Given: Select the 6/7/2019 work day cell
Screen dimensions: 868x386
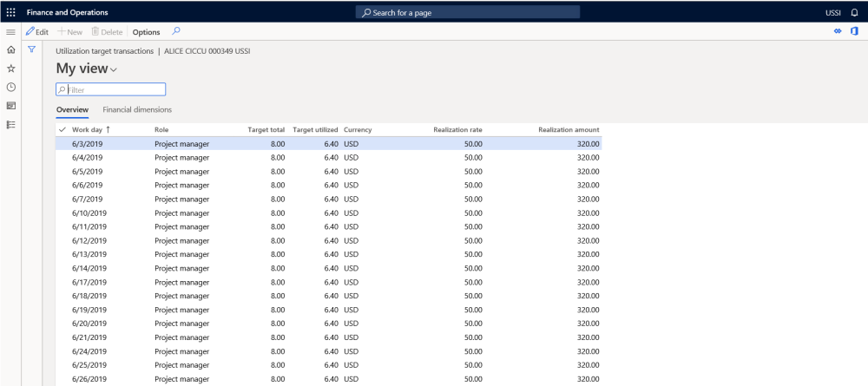Looking at the screenshot, I should (88, 200).
